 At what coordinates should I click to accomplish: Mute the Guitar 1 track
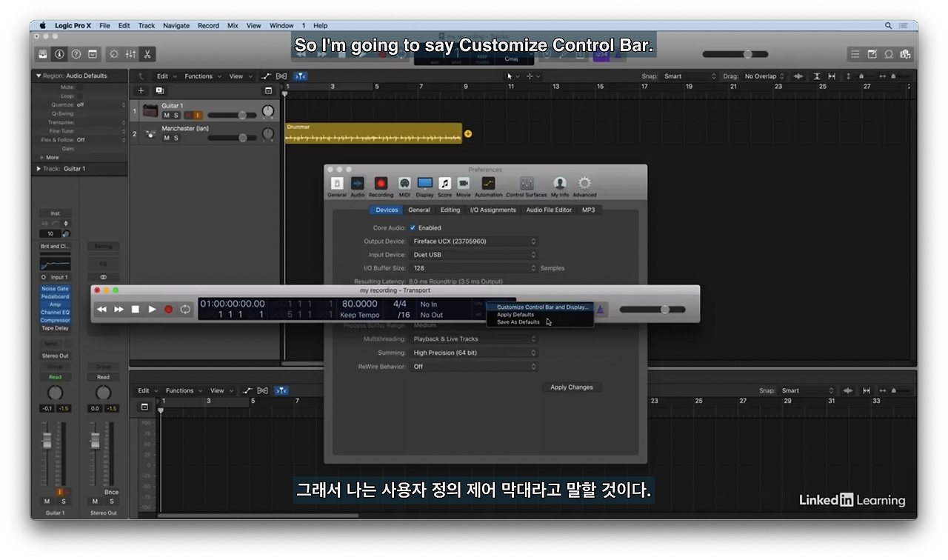[x=167, y=116]
